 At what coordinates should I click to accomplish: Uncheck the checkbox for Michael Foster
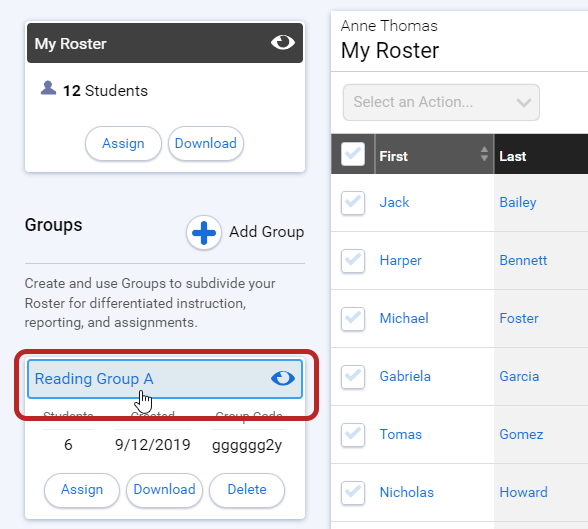pos(353,319)
